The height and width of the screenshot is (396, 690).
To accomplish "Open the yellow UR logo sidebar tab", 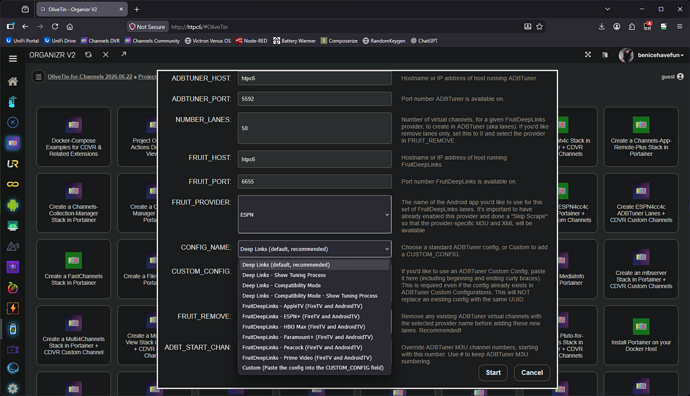I will (x=13, y=164).
